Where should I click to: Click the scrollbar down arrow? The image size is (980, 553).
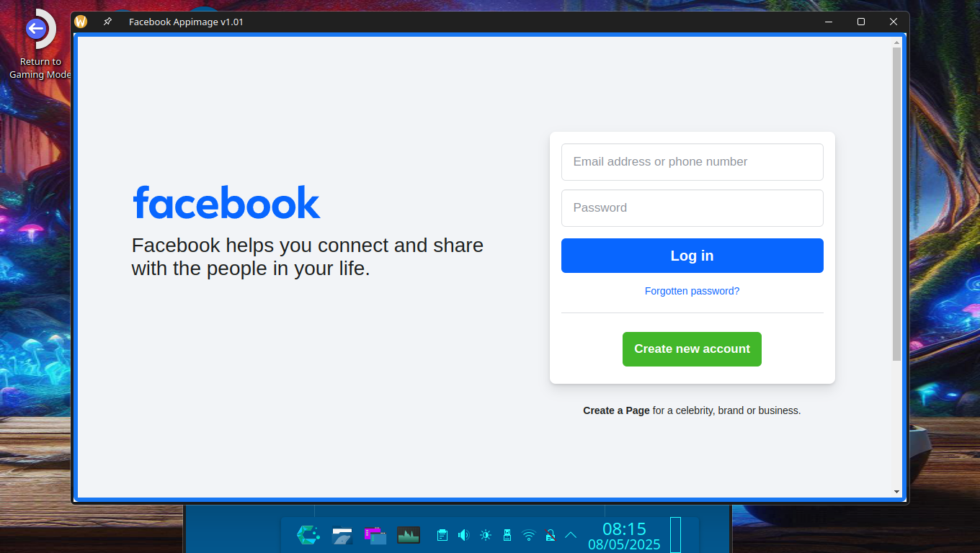coord(896,492)
